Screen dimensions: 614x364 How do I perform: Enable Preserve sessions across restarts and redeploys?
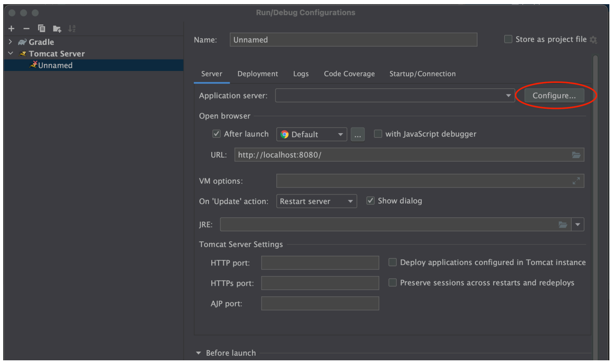(393, 282)
